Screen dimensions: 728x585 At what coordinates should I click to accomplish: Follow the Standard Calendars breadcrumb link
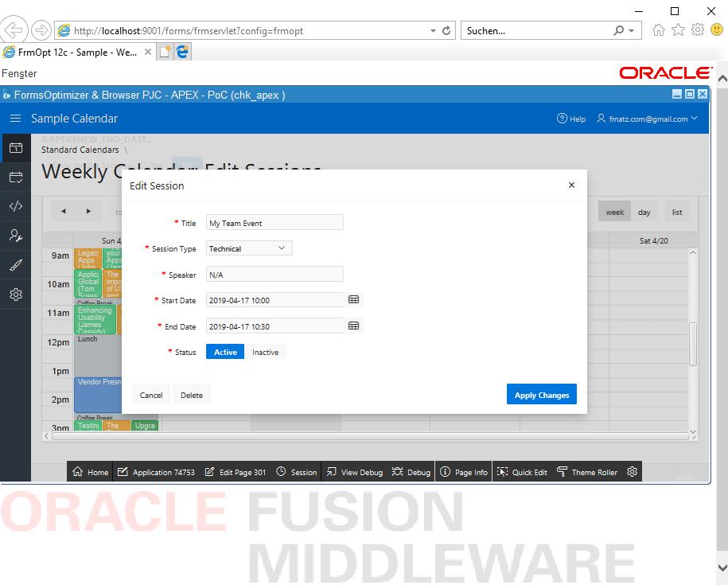[80, 150]
